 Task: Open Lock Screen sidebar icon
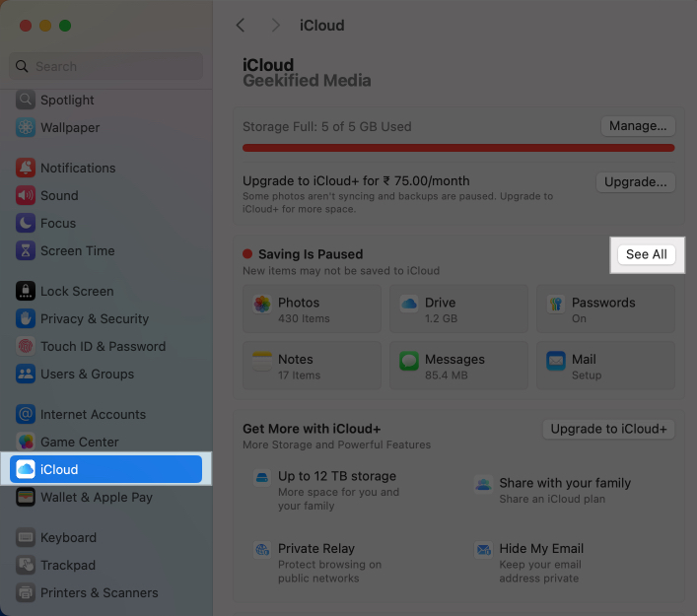26,291
